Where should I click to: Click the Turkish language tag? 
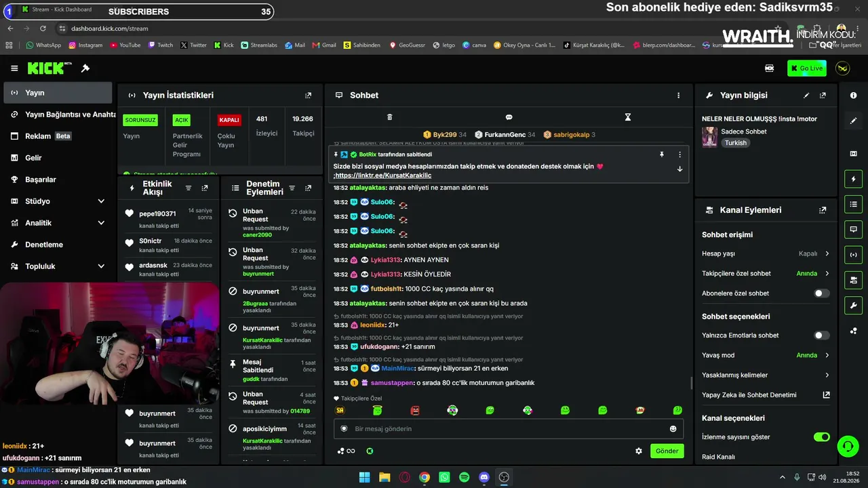pyautogui.click(x=735, y=143)
